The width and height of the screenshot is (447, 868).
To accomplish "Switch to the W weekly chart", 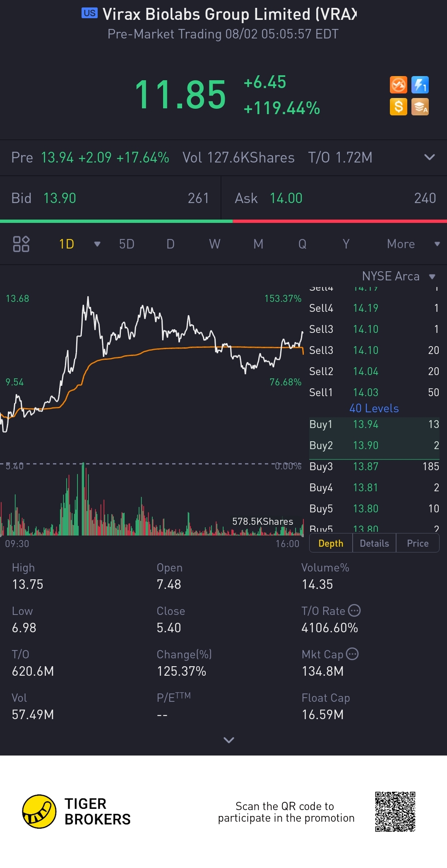I will [x=214, y=244].
